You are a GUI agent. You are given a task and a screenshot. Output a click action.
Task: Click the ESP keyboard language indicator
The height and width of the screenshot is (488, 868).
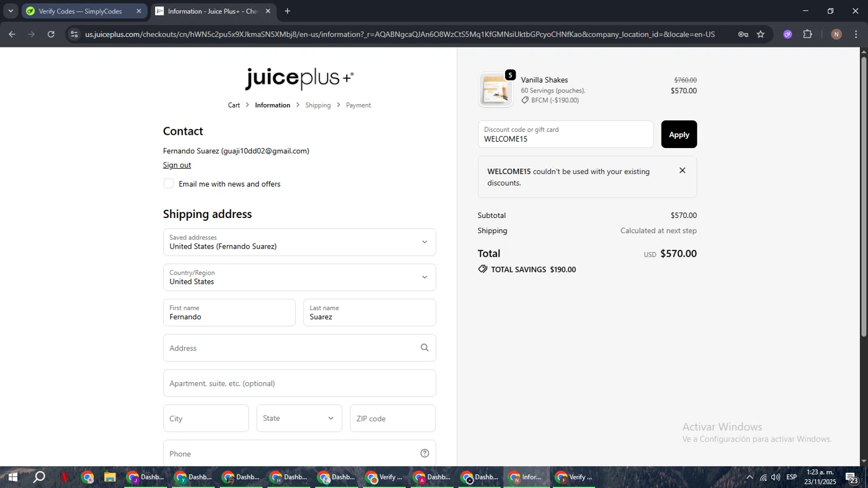(792, 478)
